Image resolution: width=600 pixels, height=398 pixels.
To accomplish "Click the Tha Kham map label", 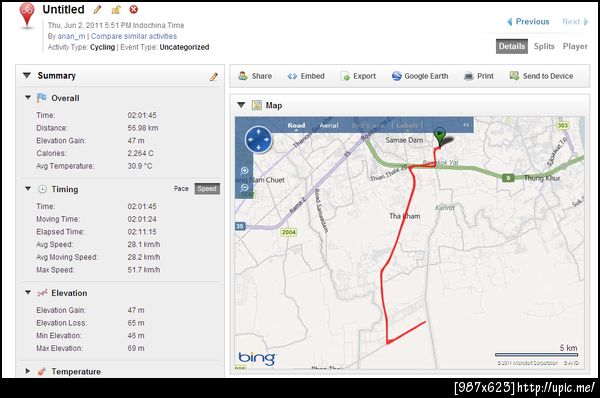I will click(x=404, y=216).
